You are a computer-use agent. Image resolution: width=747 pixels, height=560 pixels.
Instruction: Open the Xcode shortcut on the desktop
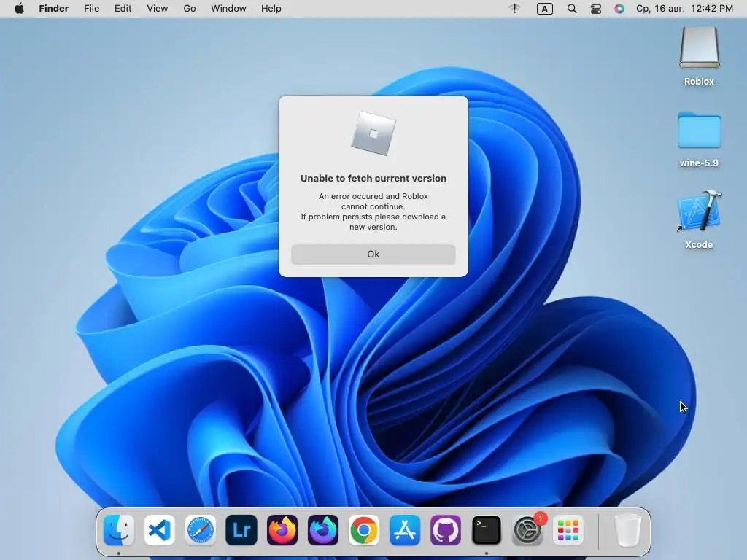pyautogui.click(x=699, y=212)
